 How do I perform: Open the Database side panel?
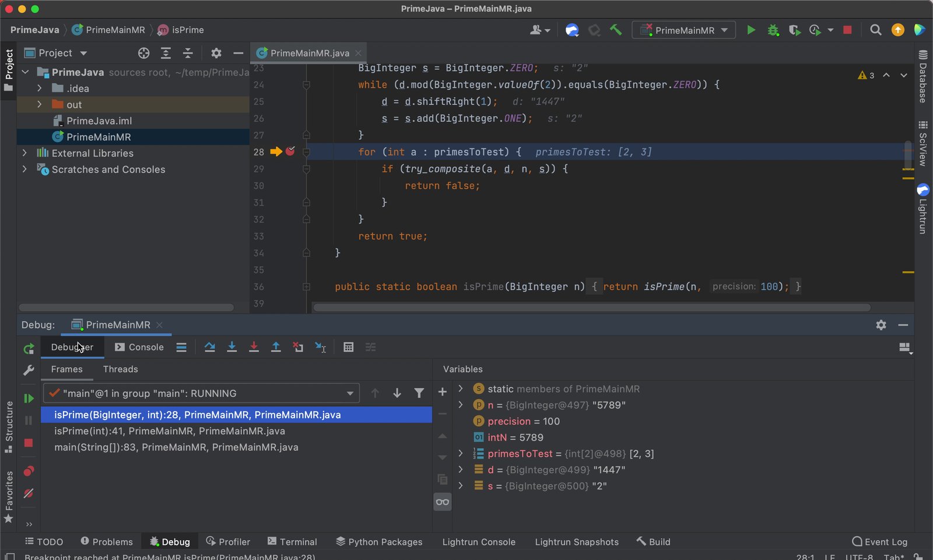click(x=923, y=77)
